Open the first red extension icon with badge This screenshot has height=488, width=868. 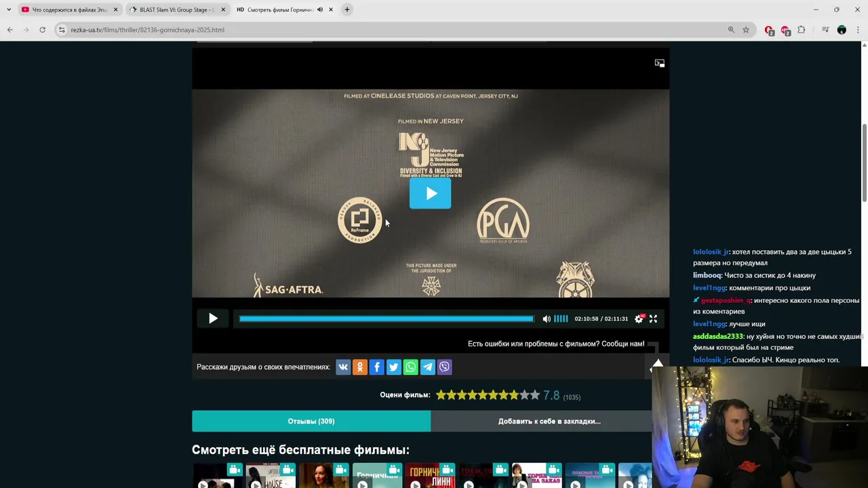pos(769,30)
